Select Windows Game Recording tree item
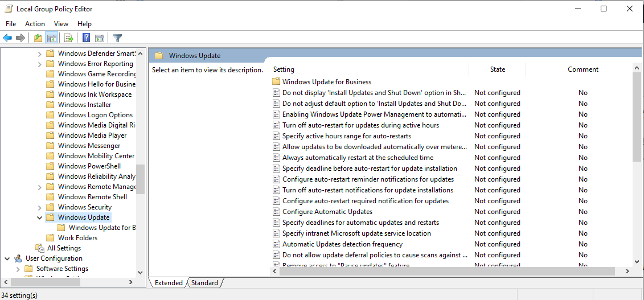 point(97,73)
